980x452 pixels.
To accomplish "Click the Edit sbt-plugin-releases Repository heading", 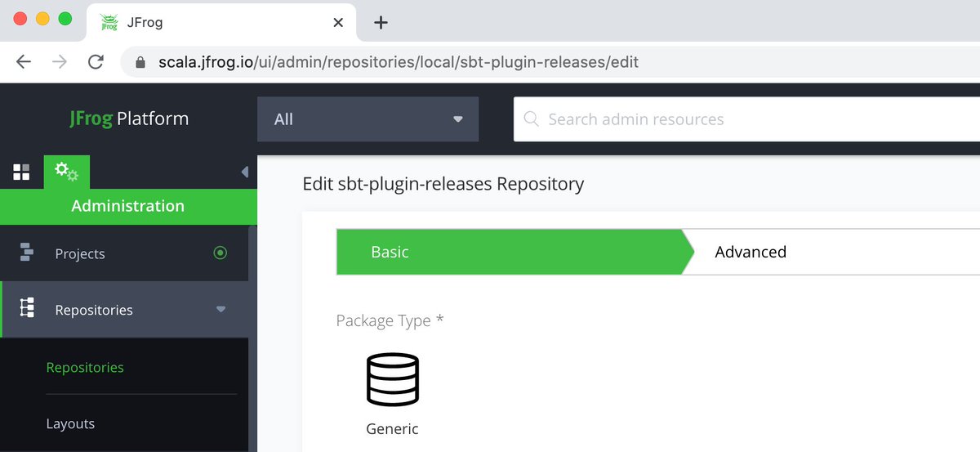I will coord(443,184).
